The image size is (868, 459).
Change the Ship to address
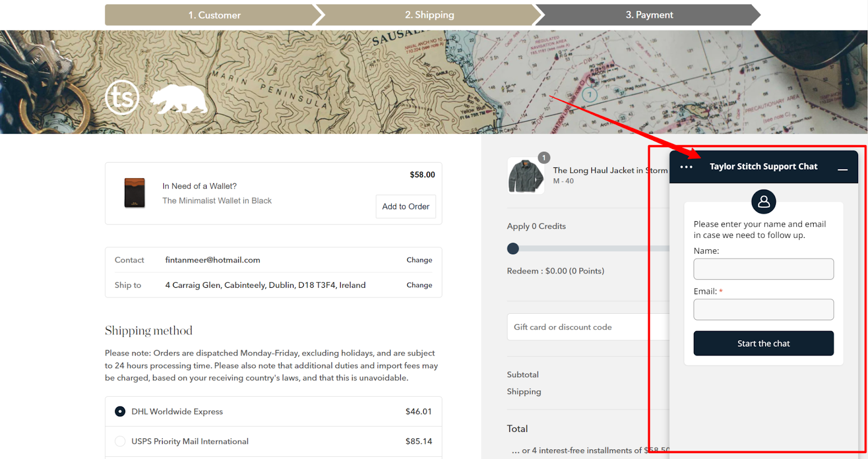419,285
